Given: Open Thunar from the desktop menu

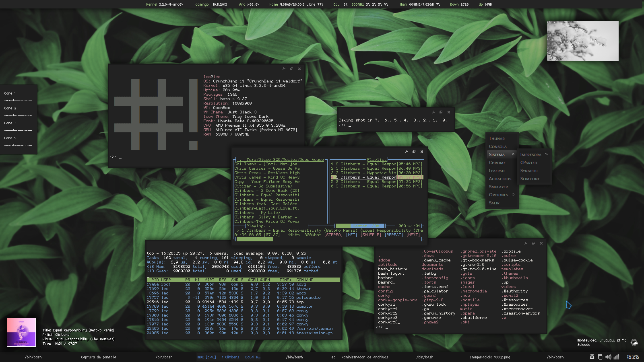Looking at the screenshot, I should [497, 138].
